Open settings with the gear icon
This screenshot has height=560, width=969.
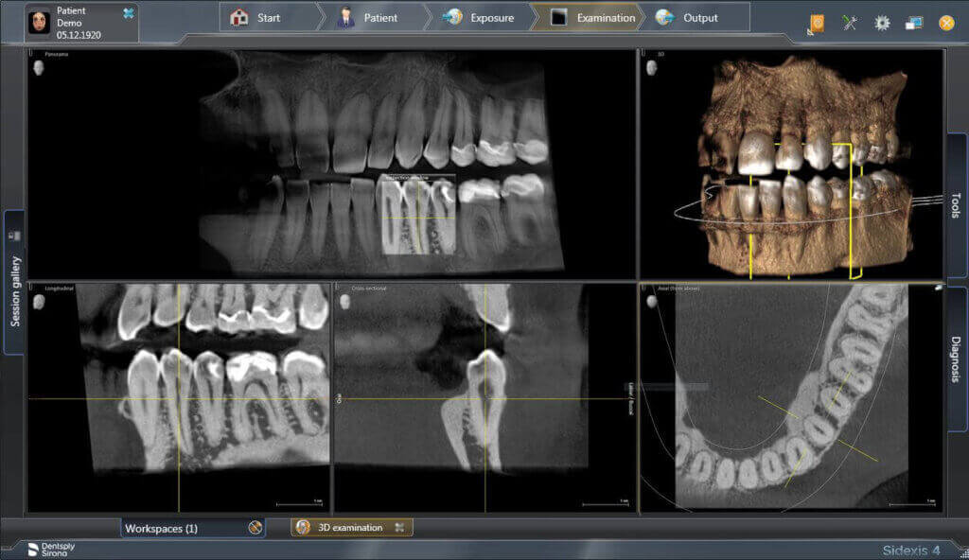click(882, 24)
